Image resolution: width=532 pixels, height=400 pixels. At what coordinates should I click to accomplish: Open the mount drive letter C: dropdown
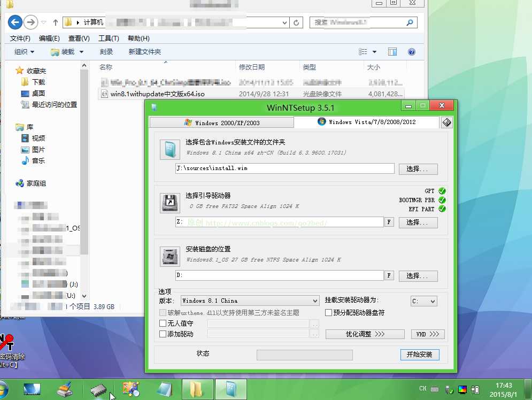click(x=424, y=301)
